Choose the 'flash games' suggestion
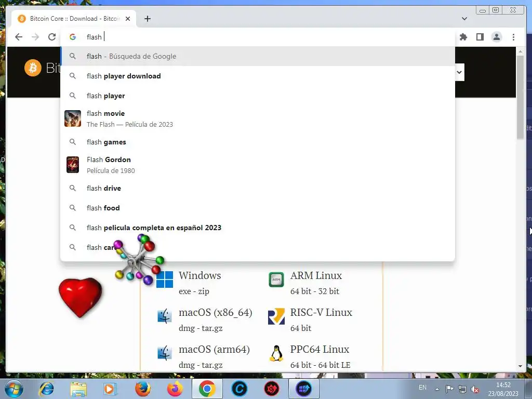The width and height of the screenshot is (532, 399). pyautogui.click(x=258, y=142)
